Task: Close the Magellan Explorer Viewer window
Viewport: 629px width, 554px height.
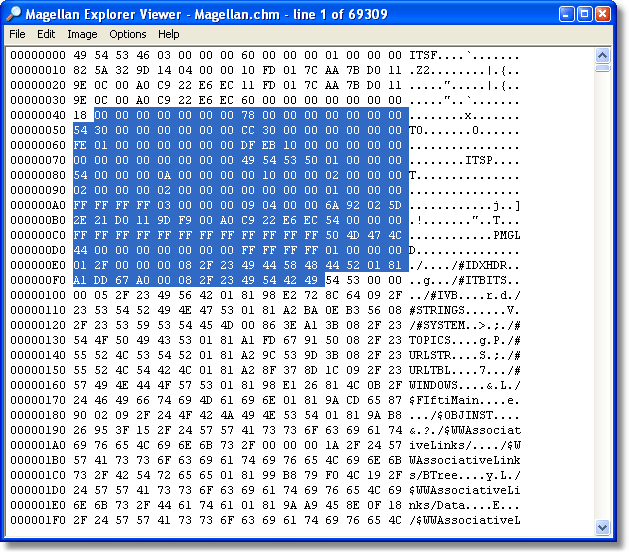Action: tap(603, 14)
